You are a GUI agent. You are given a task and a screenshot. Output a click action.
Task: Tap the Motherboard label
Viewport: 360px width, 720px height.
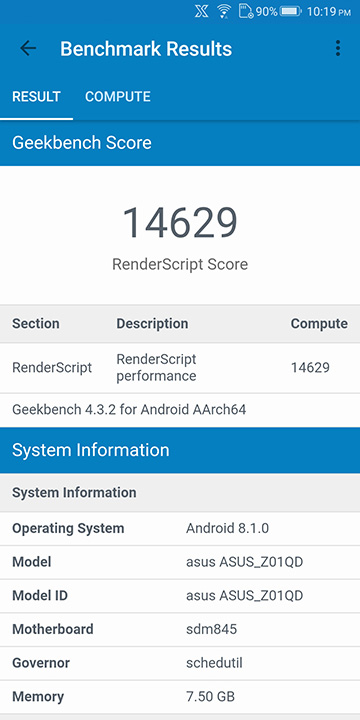(x=53, y=629)
